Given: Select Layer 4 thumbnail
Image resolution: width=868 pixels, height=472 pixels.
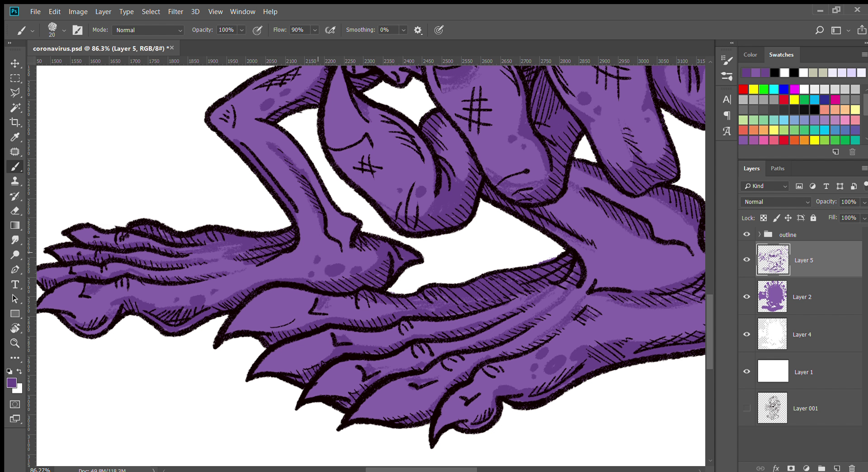Looking at the screenshot, I should coord(772,334).
